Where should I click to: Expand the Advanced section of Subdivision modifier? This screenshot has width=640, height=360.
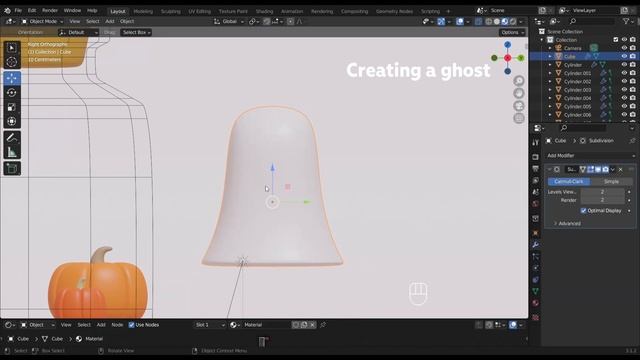567,223
